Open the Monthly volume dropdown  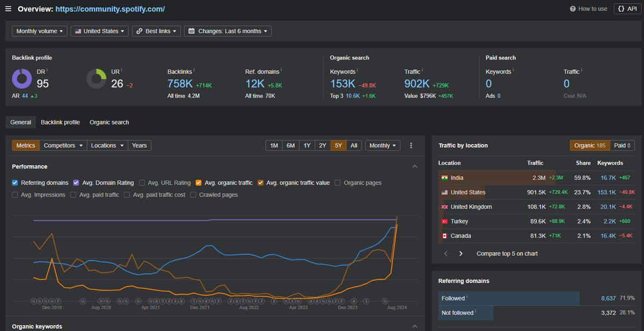coord(40,31)
